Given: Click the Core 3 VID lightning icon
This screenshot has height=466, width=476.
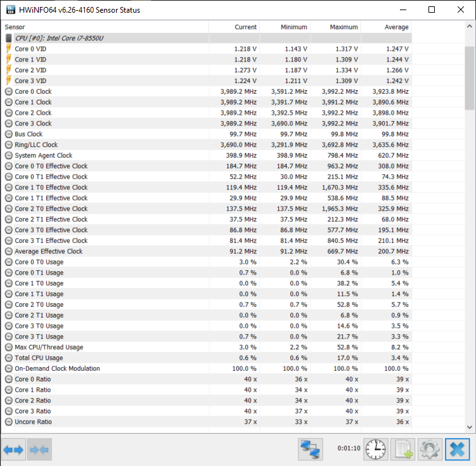Looking at the screenshot, I should click(x=9, y=81).
